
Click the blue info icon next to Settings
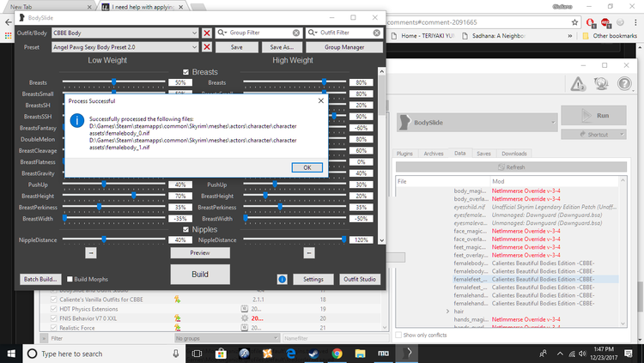click(x=283, y=279)
